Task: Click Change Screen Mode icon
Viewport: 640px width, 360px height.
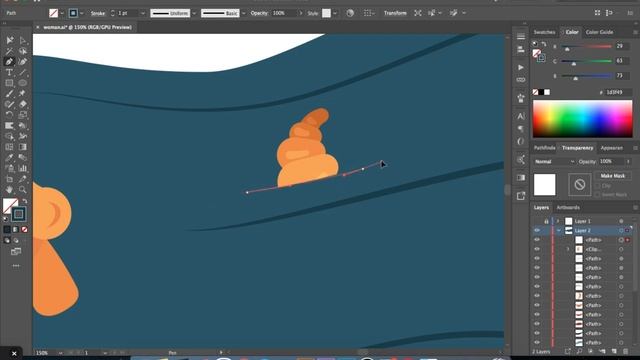Action: tap(16, 251)
